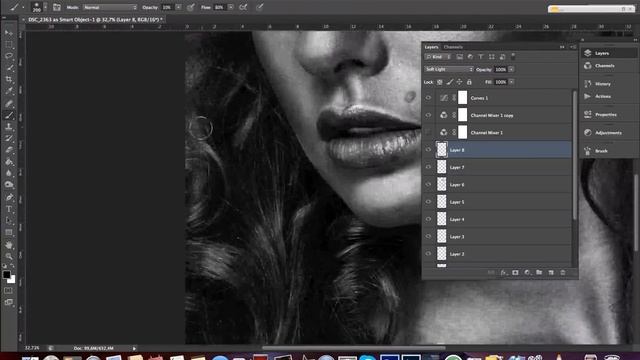This screenshot has width=640, height=360.
Task: Open the layer Opacity slider arrow in Layers panel
Action: [511, 69]
